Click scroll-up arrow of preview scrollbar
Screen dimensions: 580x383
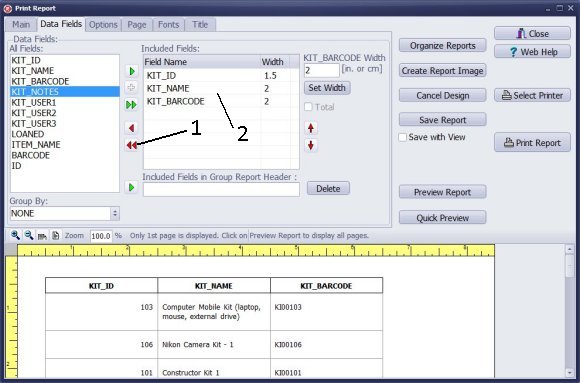(x=569, y=249)
